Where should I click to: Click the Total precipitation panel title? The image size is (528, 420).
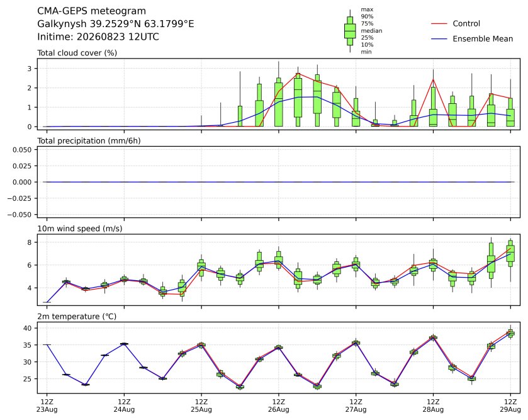(x=89, y=141)
